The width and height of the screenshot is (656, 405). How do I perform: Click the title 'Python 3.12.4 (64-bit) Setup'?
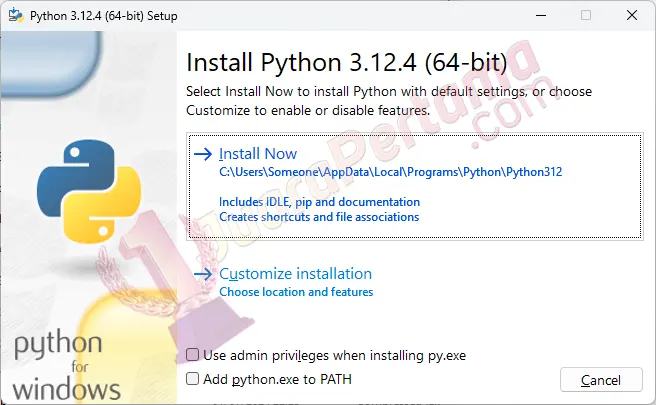click(x=104, y=16)
